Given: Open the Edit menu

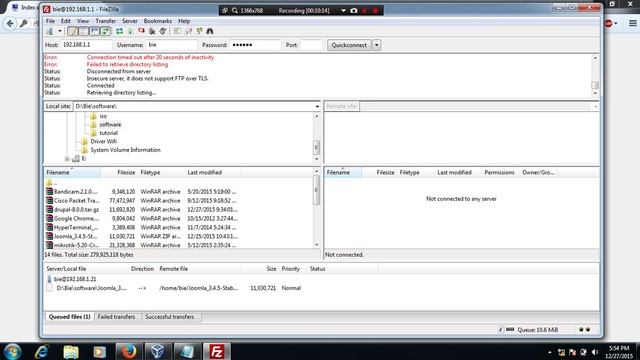Looking at the screenshot, I should click(66, 21).
